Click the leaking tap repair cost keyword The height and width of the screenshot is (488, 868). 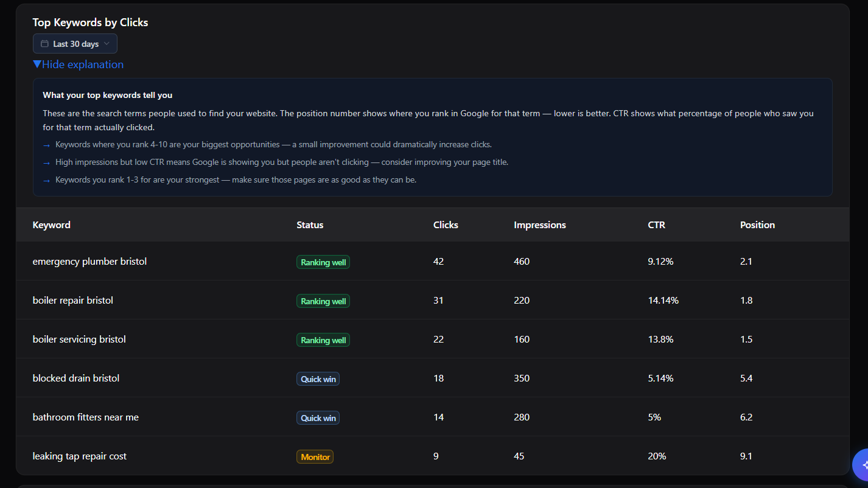point(80,456)
